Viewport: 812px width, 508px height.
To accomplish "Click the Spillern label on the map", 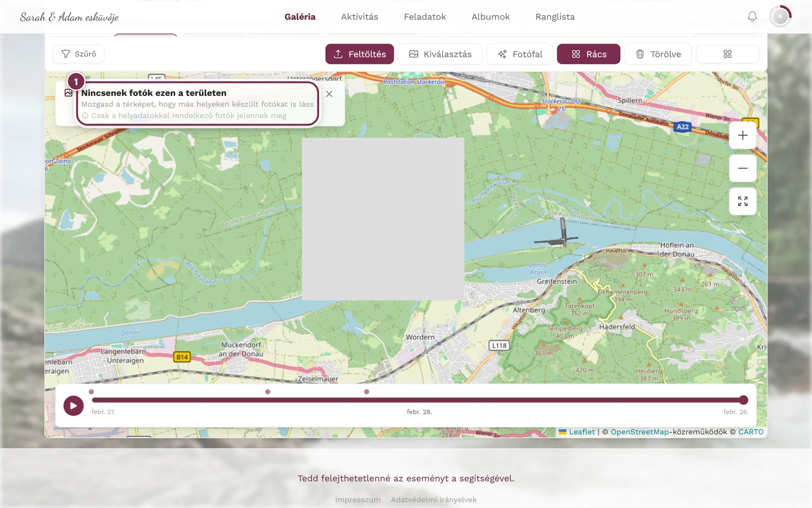I will [x=630, y=100].
